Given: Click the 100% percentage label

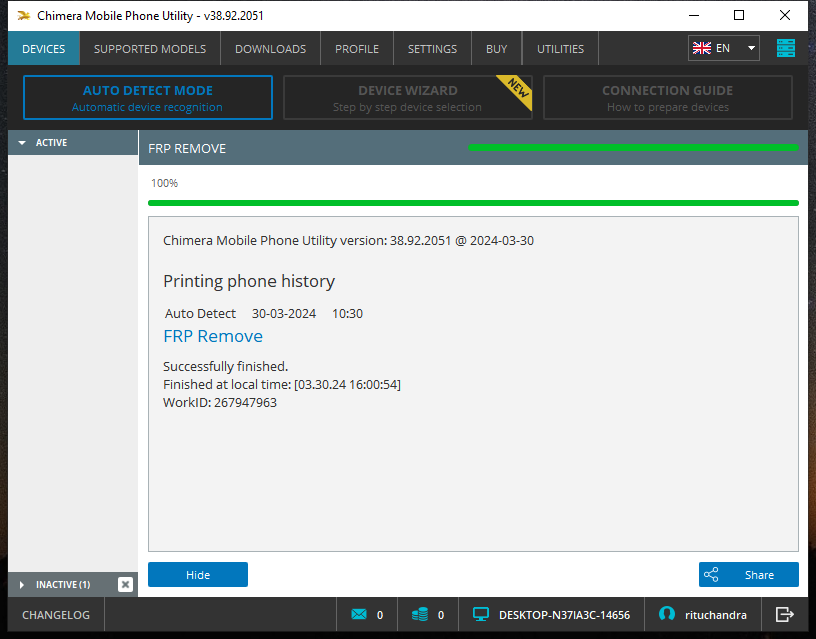Looking at the screenshot, I should [x=164, y=183].
